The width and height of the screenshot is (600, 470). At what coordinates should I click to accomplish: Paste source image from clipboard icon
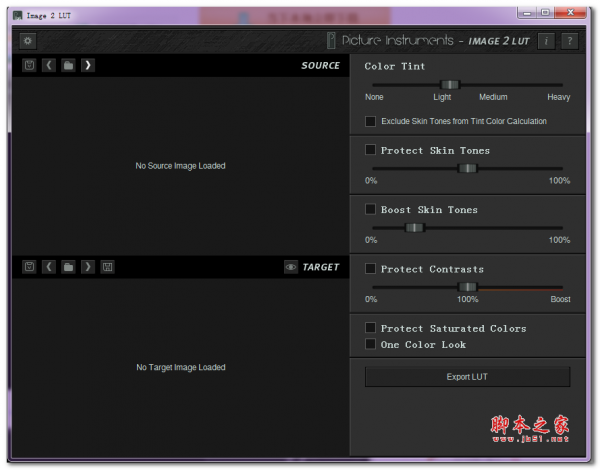tap(29, 65)
